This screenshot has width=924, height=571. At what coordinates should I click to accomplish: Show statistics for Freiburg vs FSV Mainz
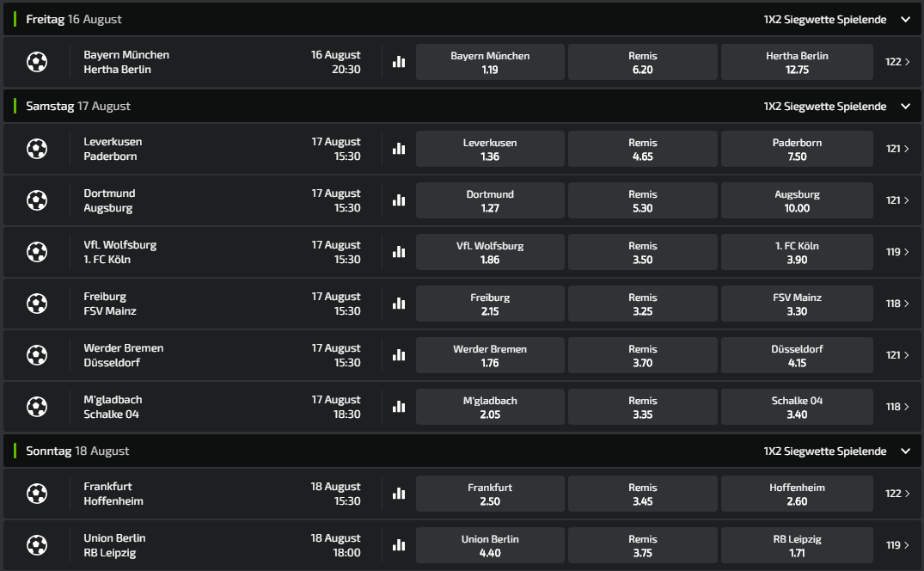click(x=399, y=304)
